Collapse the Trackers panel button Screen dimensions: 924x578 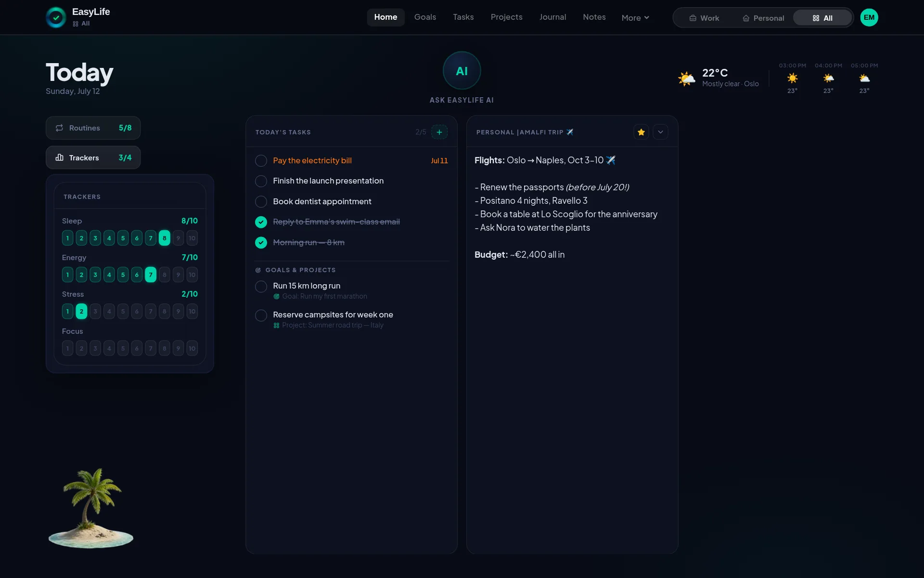coord(93,158)
